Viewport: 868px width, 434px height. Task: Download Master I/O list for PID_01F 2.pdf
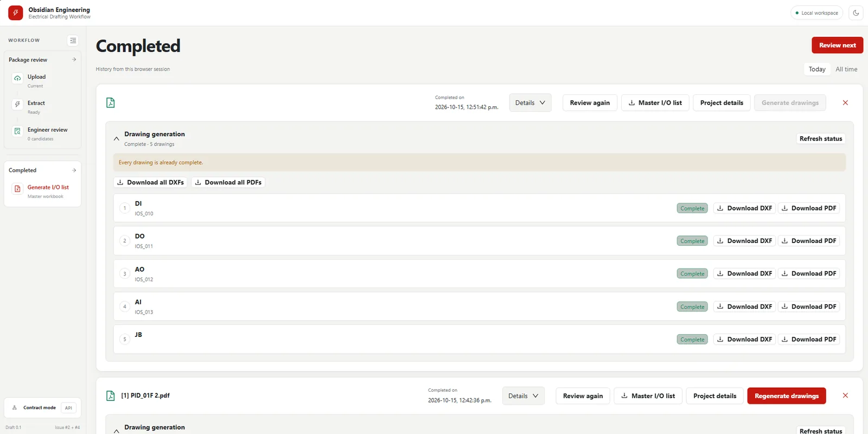click(x=648, y=396)
